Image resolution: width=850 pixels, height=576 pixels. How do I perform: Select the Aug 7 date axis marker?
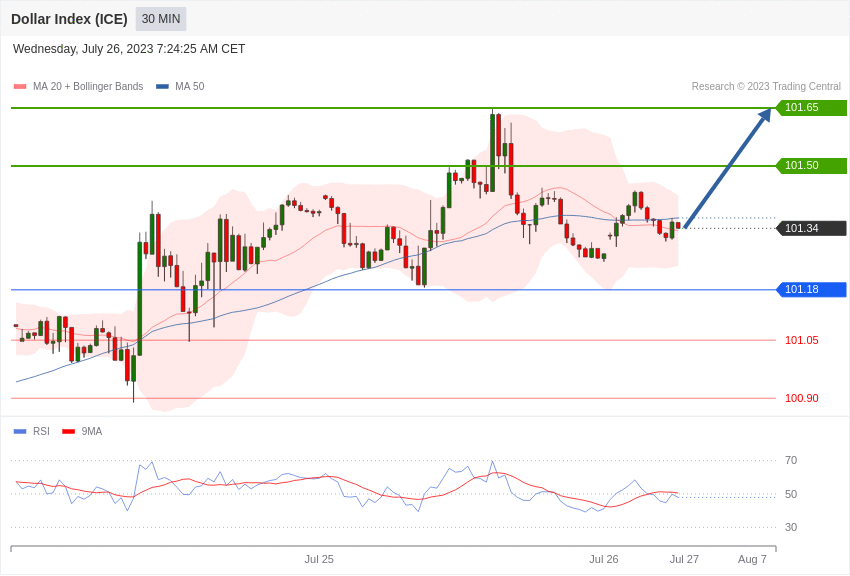coord(752,559)
